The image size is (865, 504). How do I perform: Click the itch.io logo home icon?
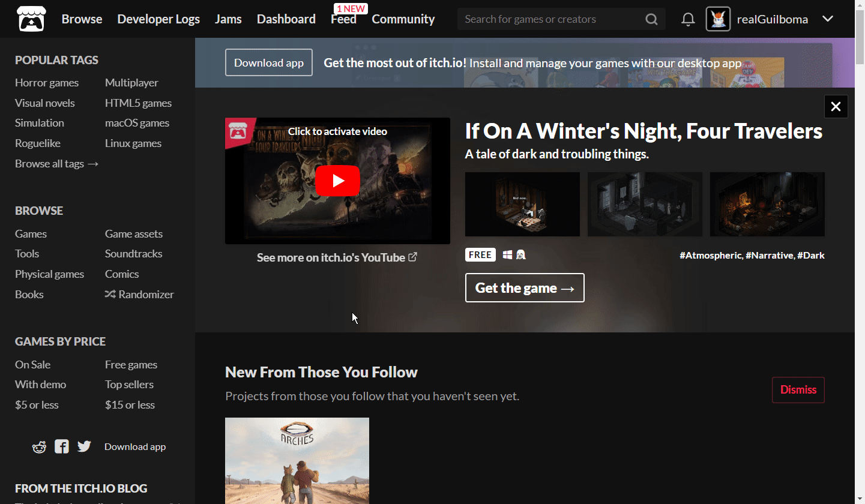point(30,19)
